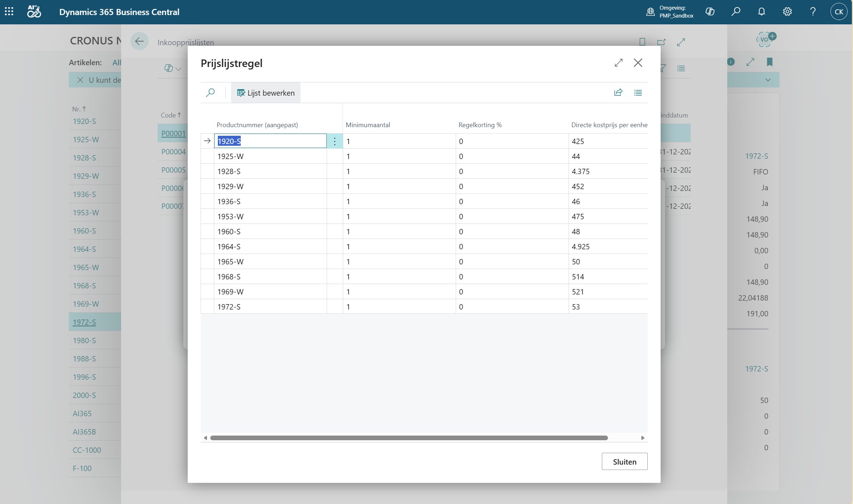Screen dimensions: 853x504
Task: Open the app launcher waffle menu
Action: pyautogui.click(x=9, y=12)
